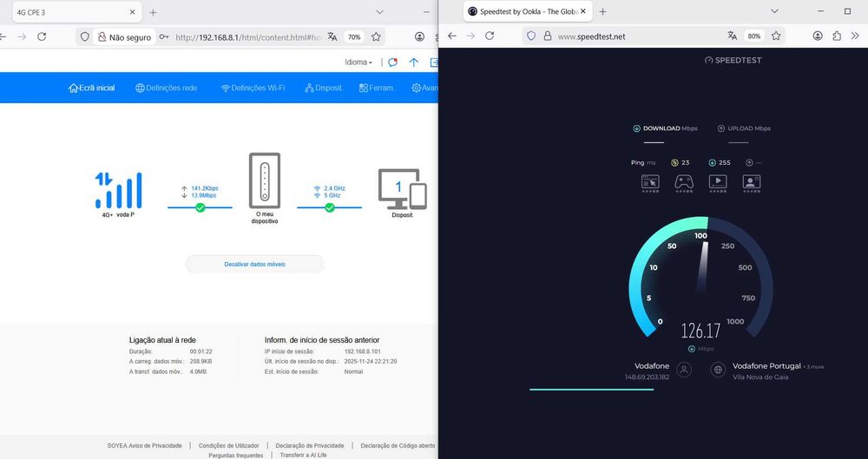868x459 pixels.
Task: Open the SOYEA Aviso de Privacidade link
Action: pyautogui.click(x=144, y=445)
